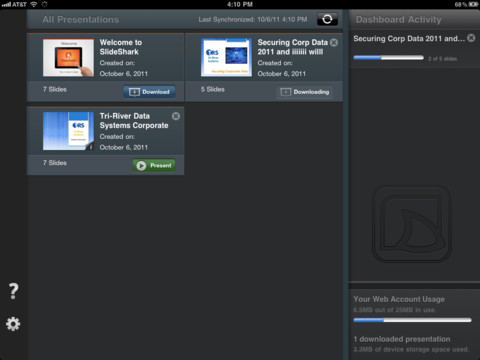
Task: Open the Securing Corp Data thumbnail
Action: point(226,58)
